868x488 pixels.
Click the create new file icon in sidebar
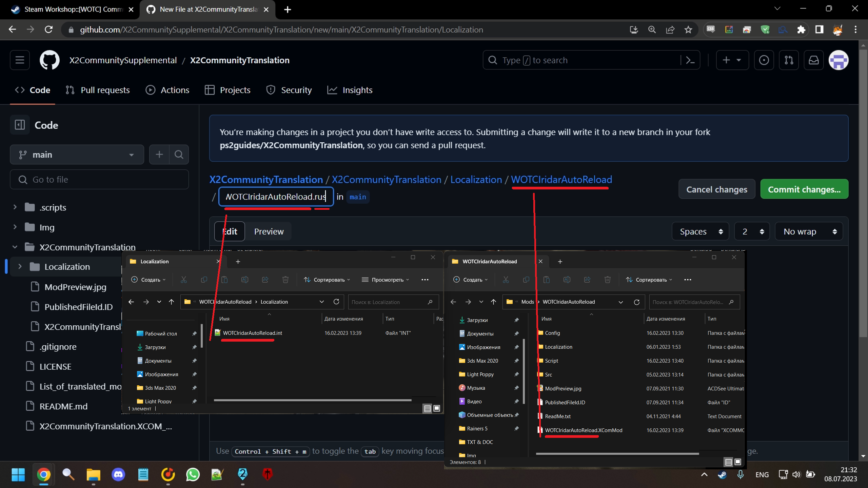tap(159, 154)
